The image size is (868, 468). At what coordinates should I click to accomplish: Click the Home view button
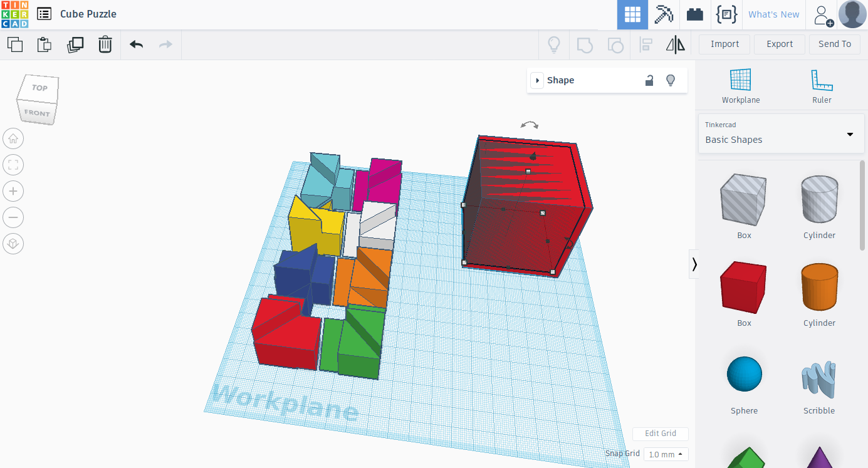pos(13,138)
